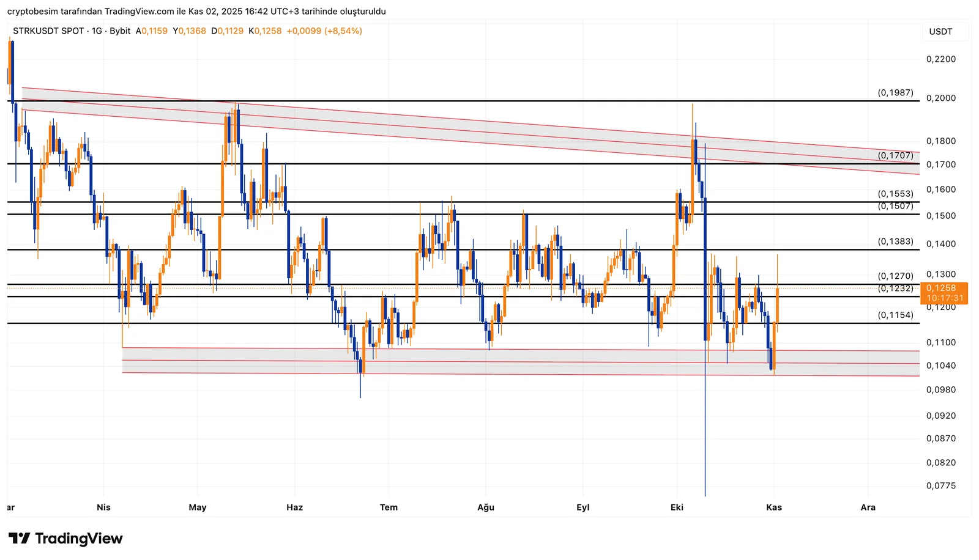The image size is (979, 560).
Task: Click the STRKUSDT SPOT symbol title
Action: tap(48, 31)
